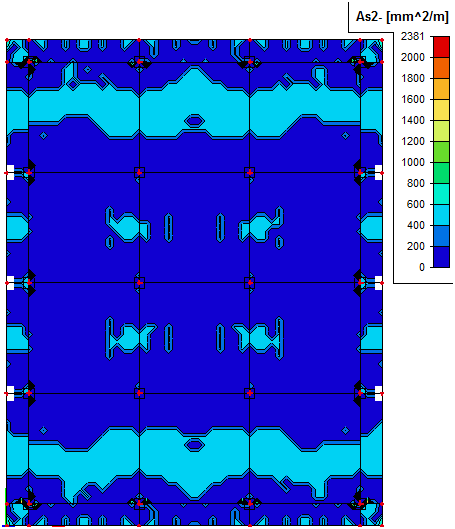The width and height of the screenshot is (455, 529).
Task: Select the top-left corner column node
Action: tap(29, 62)
